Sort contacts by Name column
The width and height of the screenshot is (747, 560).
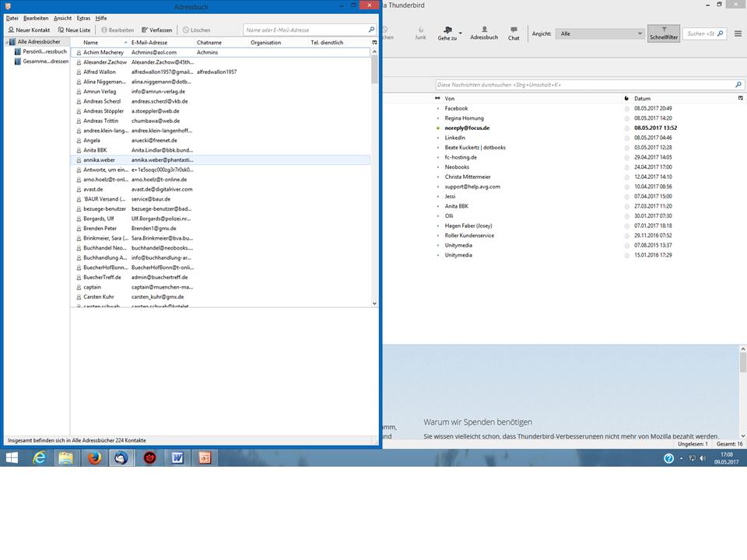100,42
